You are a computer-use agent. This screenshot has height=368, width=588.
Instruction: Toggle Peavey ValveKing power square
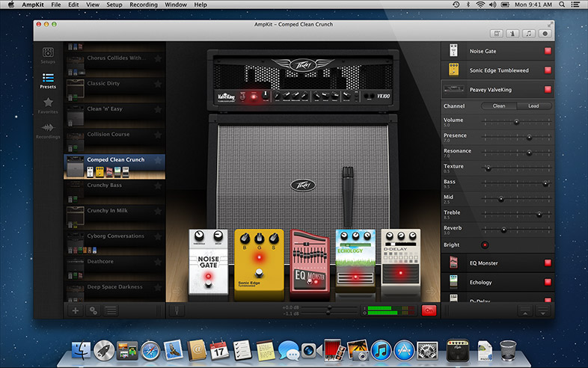(x=548, y=89)
